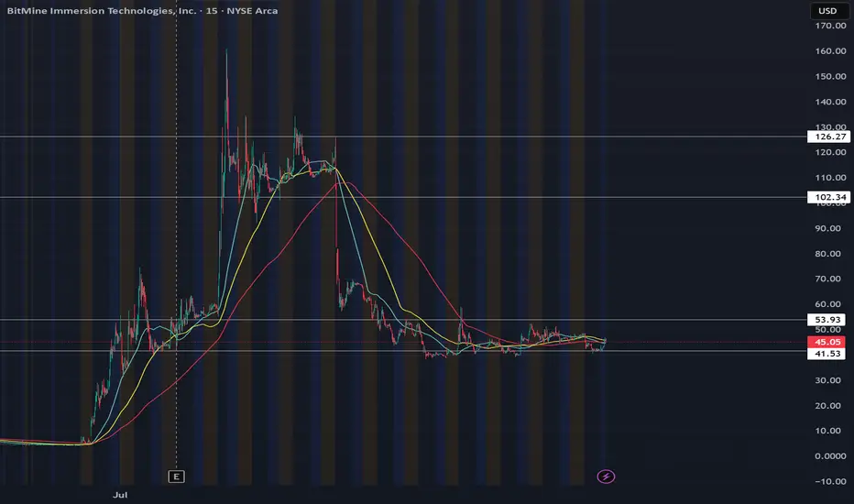Viewport: 854px width, 504px height.
Task: Click the 110.00 price axis label
Action: point(830,178)
